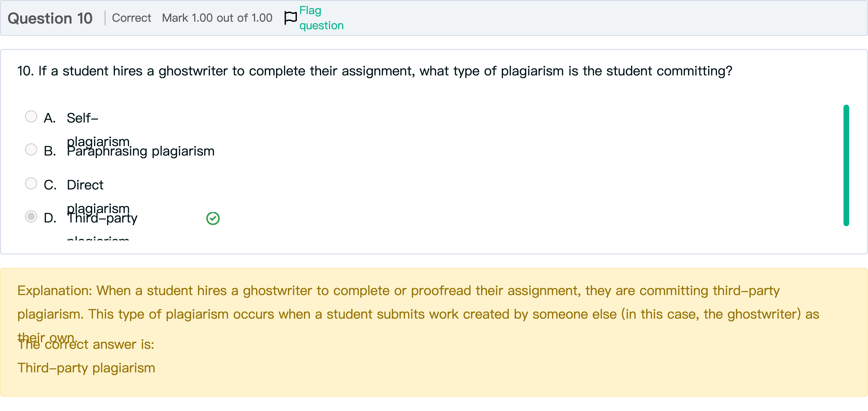The width and height of the screenshot is (868, 411).
Task: Click the 'Direct' answer text
Action: (x=85, y=185)
